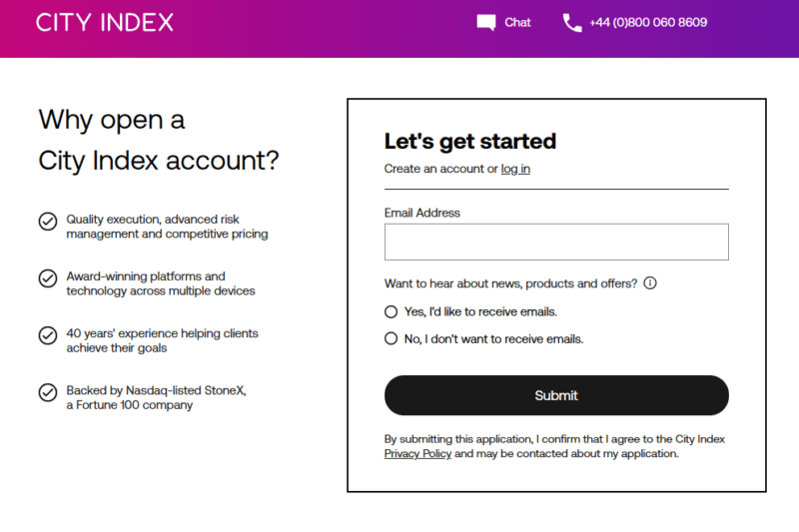
Task: Click the Email Address input field
Action: pyautogui.click(x=556, y=242)
